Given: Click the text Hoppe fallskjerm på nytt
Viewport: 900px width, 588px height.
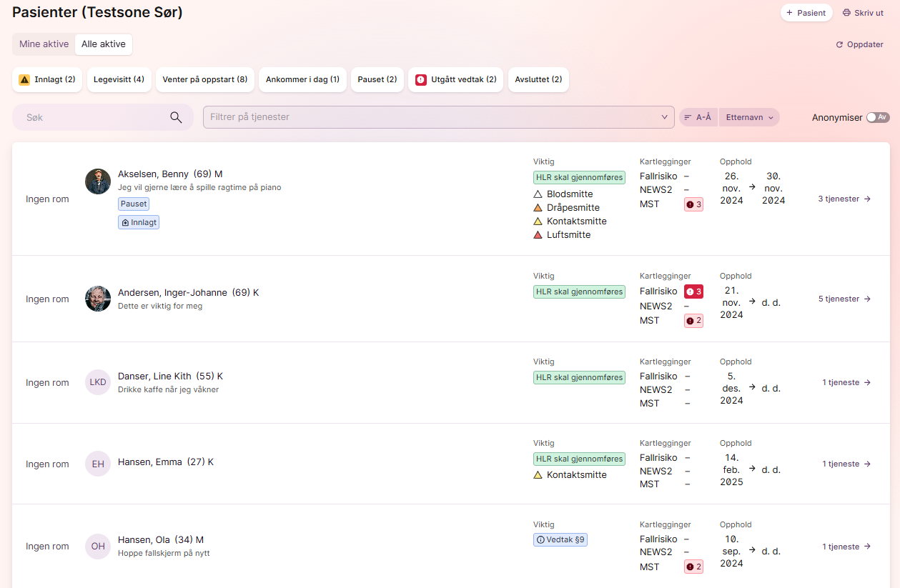Looking at the screenshot, I should click(x=164, y=554).
